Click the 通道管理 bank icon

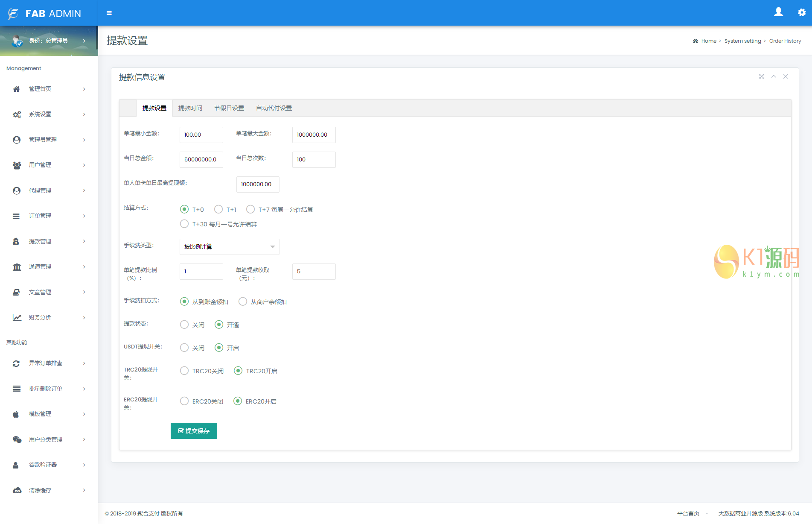(x=17, y=267)
